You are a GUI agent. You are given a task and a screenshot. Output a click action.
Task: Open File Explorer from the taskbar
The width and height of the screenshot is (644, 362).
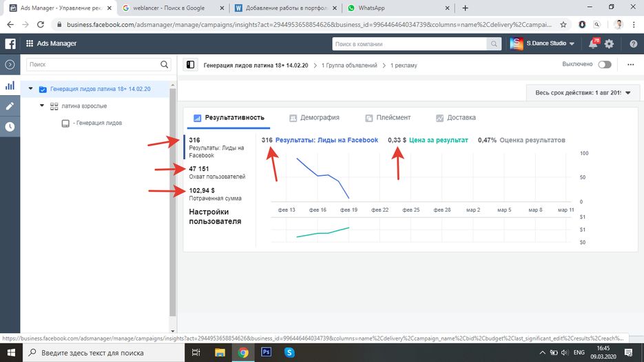[220, 352]
